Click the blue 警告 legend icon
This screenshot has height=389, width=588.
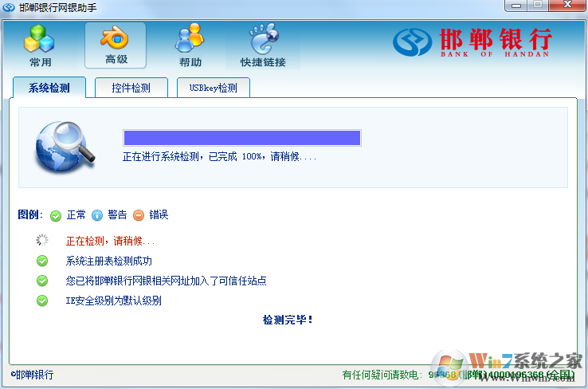tap(97, 215)
